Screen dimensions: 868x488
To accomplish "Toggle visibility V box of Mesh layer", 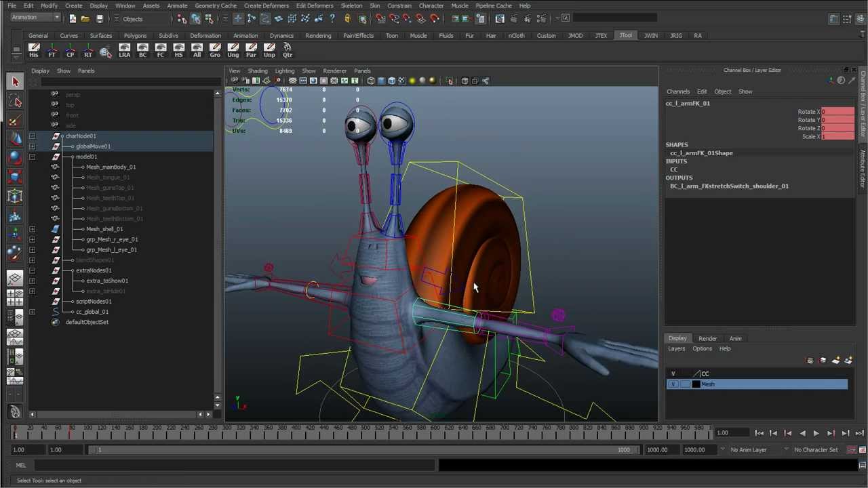I will (x=673, y=384).
